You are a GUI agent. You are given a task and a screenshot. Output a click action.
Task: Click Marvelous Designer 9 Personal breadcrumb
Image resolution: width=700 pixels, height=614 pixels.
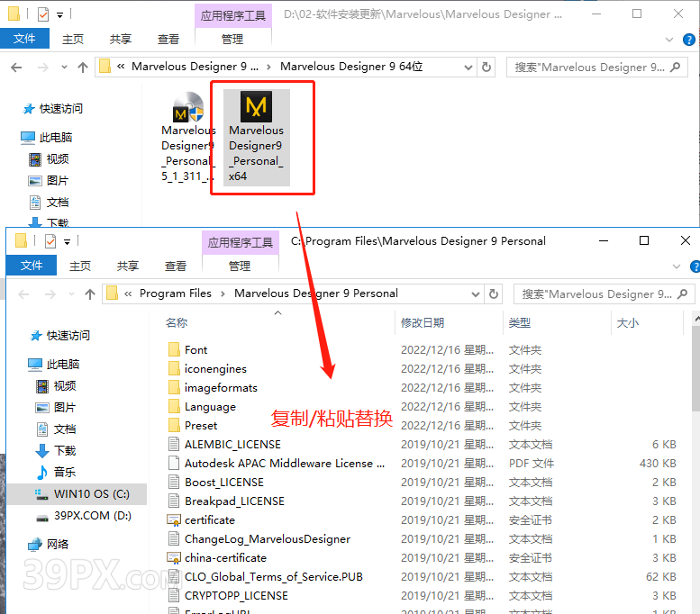[x=316, y=293]
